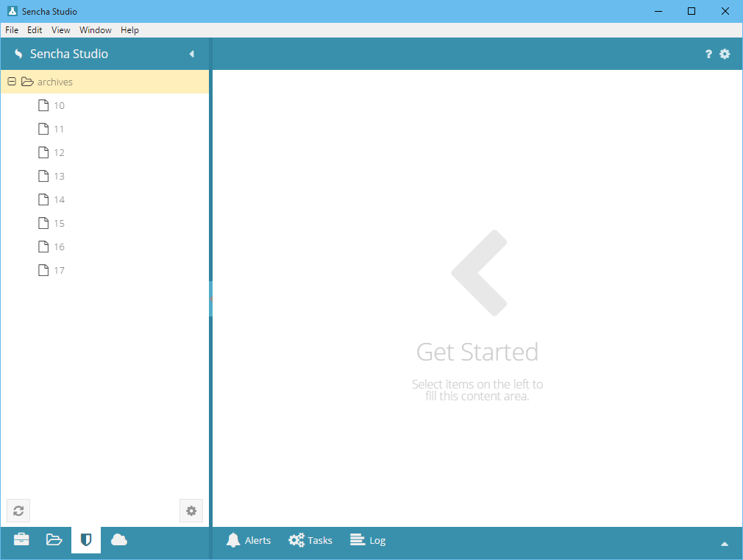This screenshot has height=560, width=743.
Task: Refresh the archives tree
Action: pyautogui.click(x=18, y=511)
